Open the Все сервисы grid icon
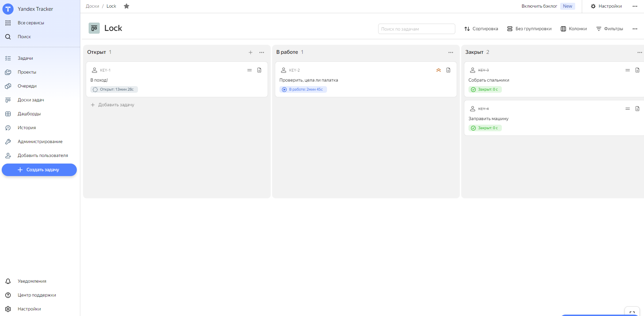Image resolution: width=644 pixels, height=316 pixels. coord(8,23)
